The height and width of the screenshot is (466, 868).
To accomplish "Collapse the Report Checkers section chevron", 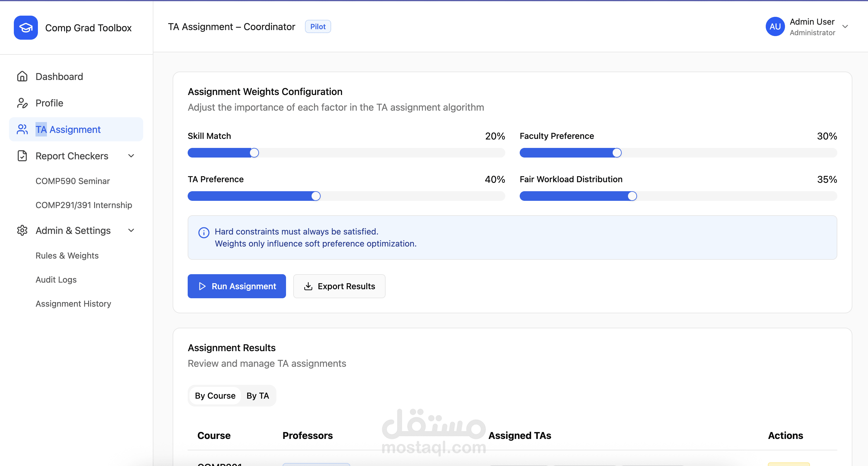I will 131,156.
